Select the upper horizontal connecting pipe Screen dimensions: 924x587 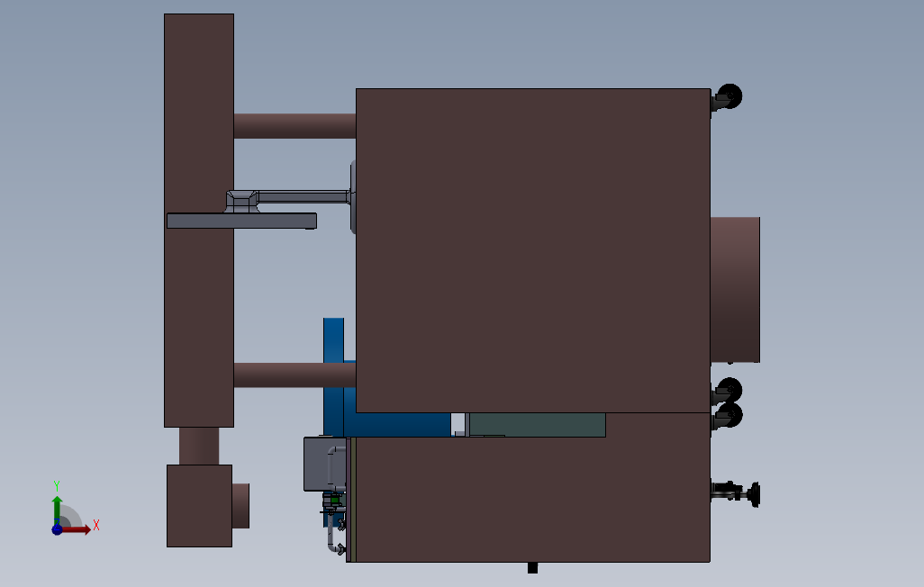(294, 126)
